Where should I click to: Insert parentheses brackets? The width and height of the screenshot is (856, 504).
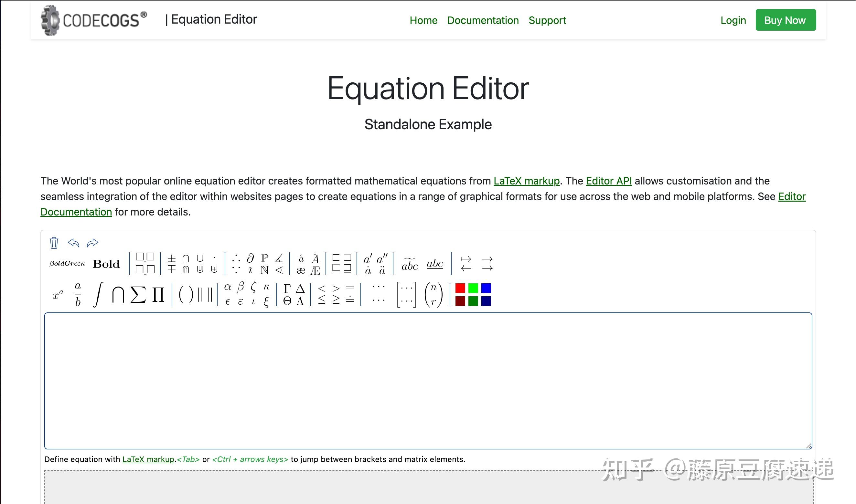(186, 294)
